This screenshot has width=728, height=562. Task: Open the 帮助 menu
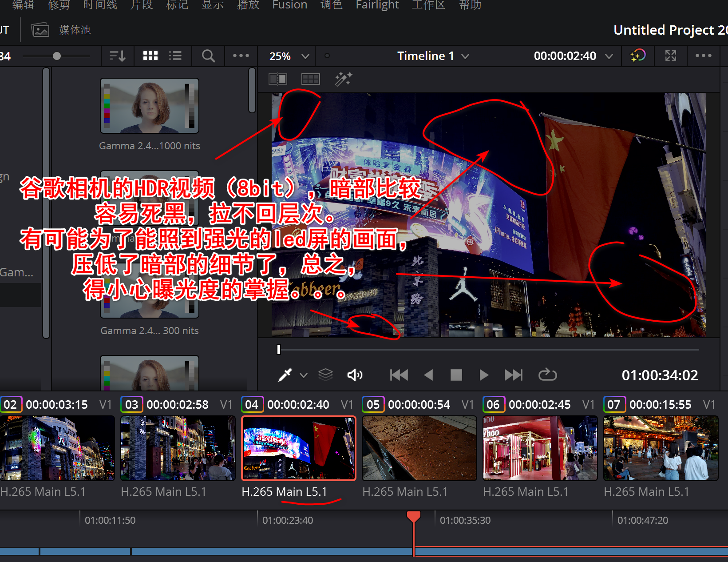[x=470, y=5]
